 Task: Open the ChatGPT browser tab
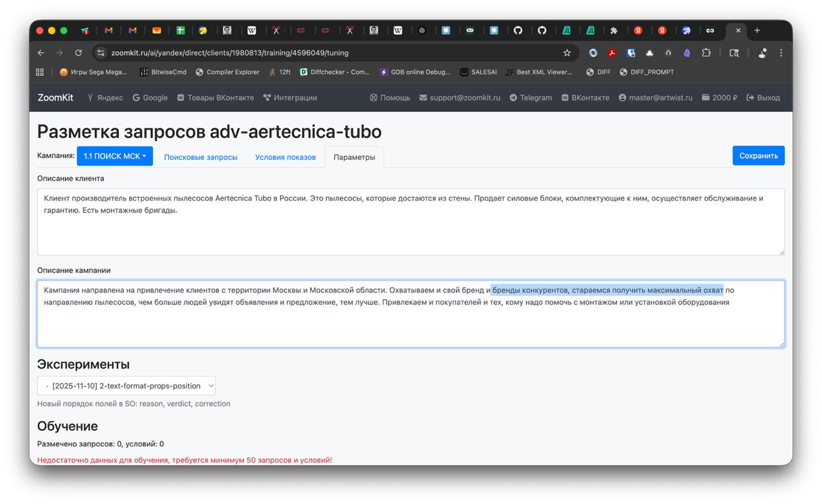(x=422, y=30)
